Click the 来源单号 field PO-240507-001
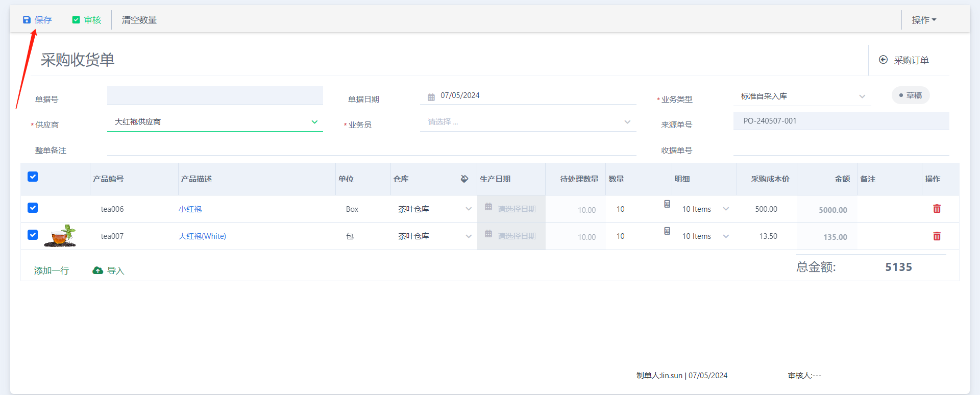This screenshot has height=395, width=980. 841,121
